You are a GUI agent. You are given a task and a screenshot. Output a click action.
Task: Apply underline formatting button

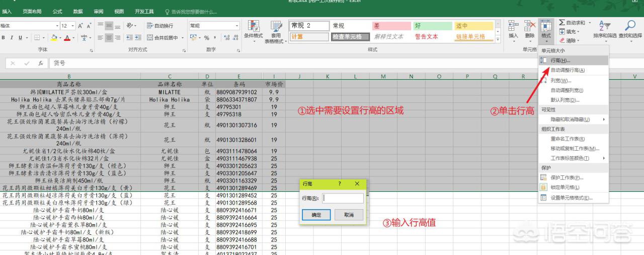click(21, 38)
